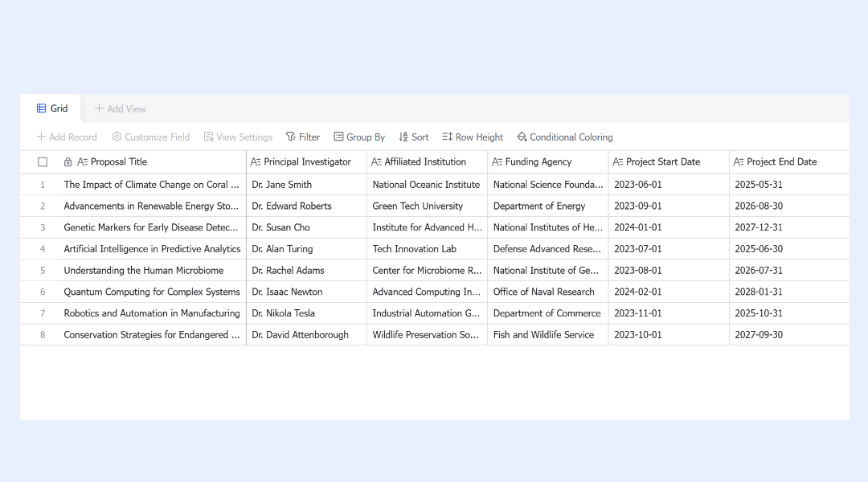Open Customize Field settings
Screen dimensions: 868x482
click(x=150, y=137)
